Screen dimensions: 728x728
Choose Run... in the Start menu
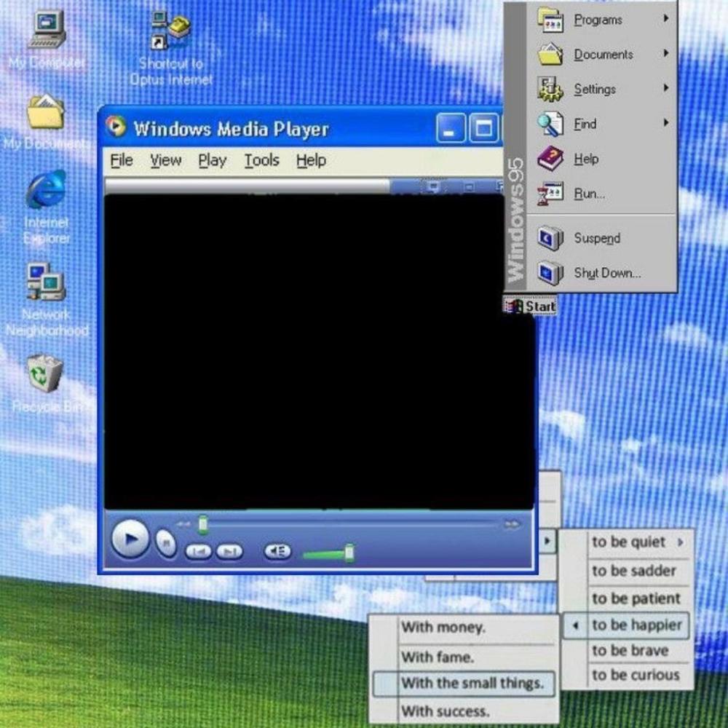click(x=602, y=194)
